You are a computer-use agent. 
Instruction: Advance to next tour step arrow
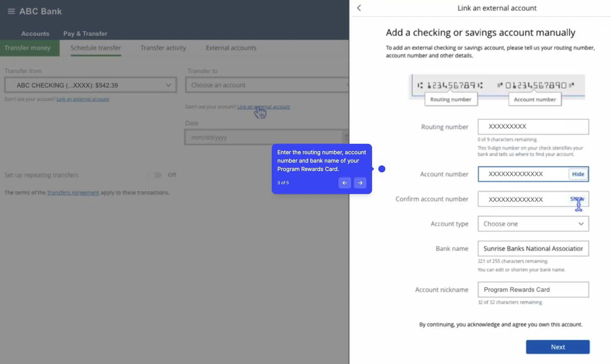pyautogui.click(x=360, y=183)
